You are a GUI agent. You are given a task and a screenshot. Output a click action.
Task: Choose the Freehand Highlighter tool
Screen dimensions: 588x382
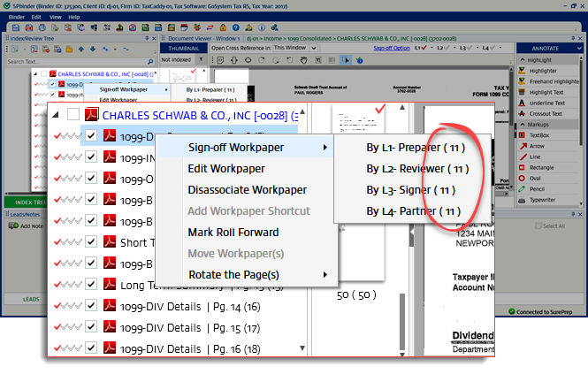pyautogui.click(x=552, y=80)
